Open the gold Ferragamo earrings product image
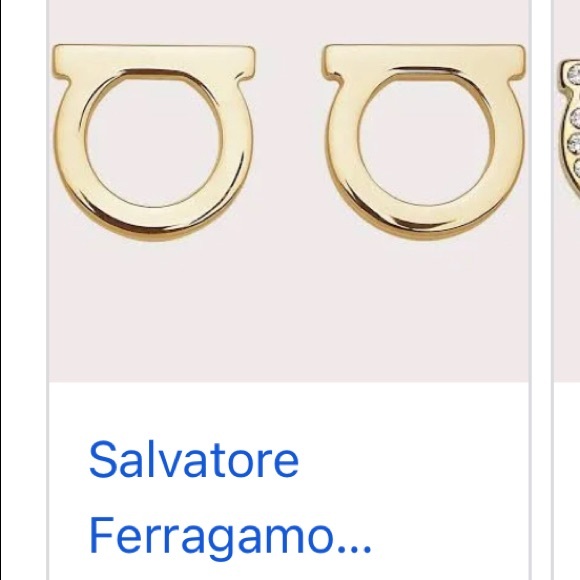 pos(289,190)
